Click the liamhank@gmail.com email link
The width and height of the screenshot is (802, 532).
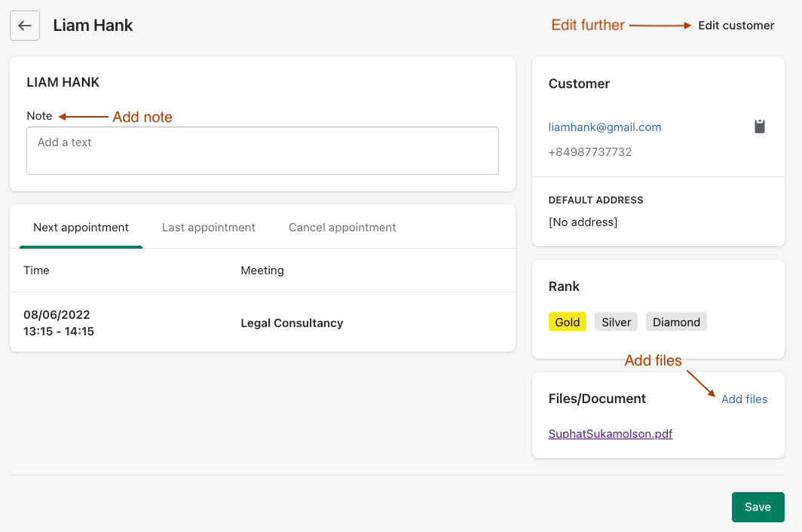click(605, 127)
